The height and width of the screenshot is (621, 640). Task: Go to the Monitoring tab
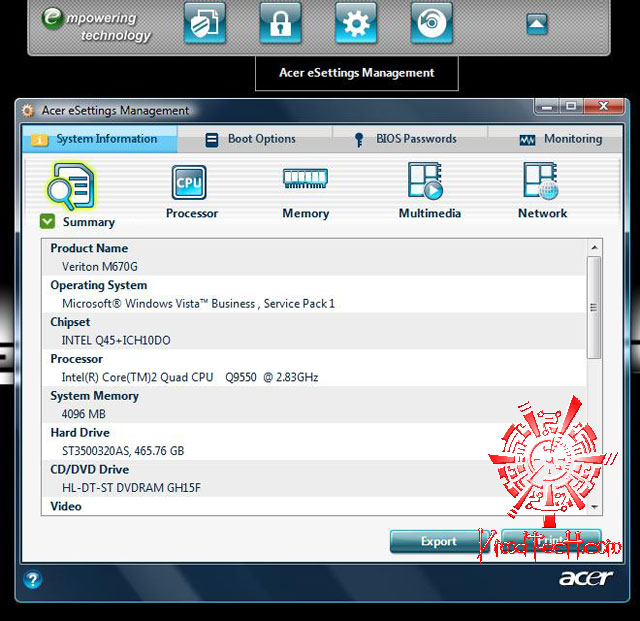(555, 139)
